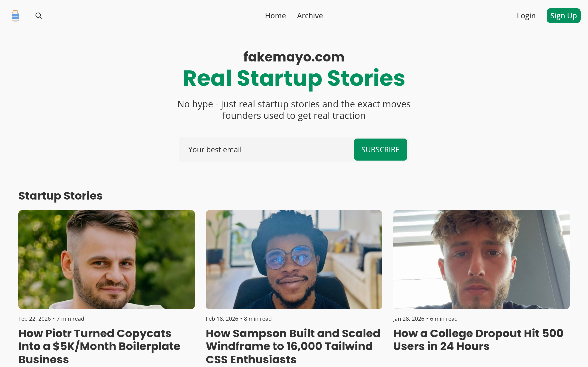Click the fakemayo.com site title
The height and width of the screenshot is (367, 588).
(294, 57)
